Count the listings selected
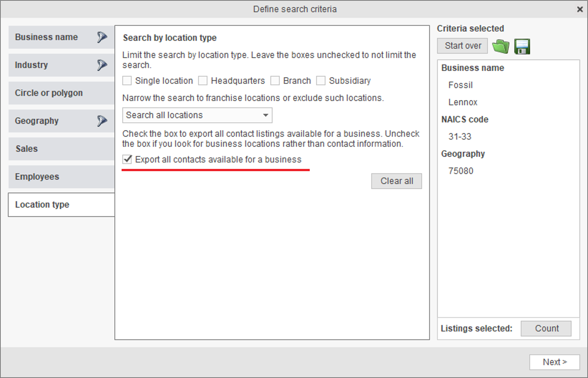588x378 pixels. (x=546, y=328)
